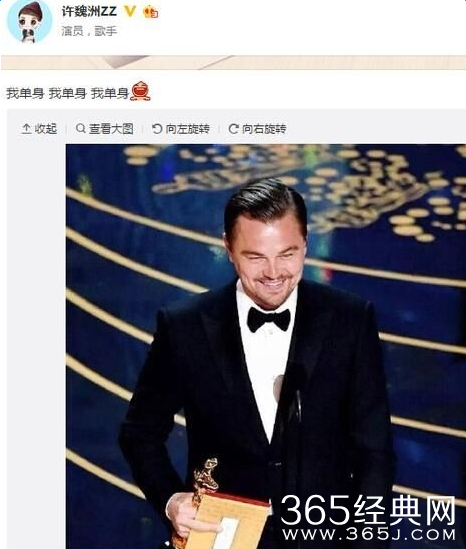Open large view with 查看大图
466x549 pixels.
(x=104, y=128)
